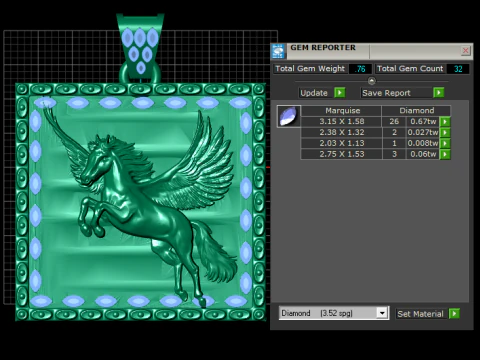This screenshot has width=480, height=360.
Task: Click the gem count 26 cell
Action: click(394, 121)
